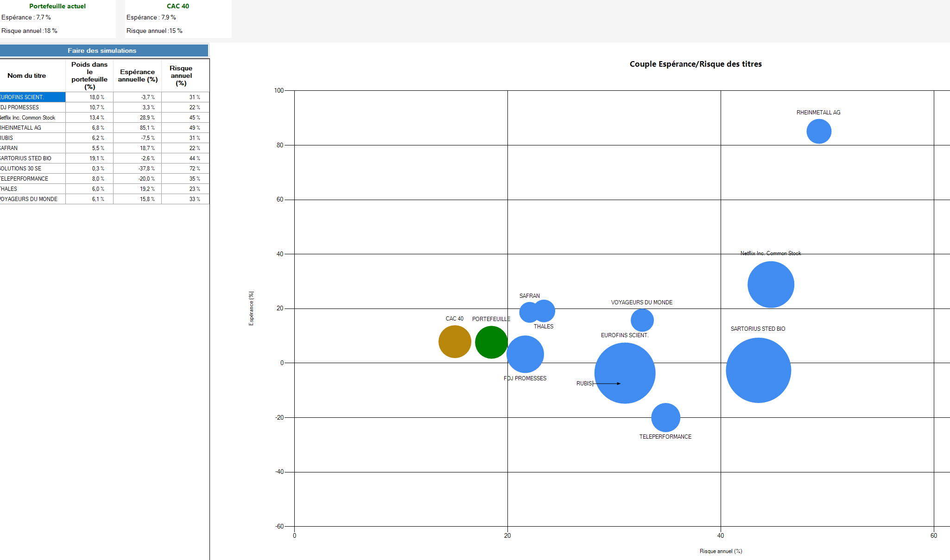Viewport: 950px width, 560px height.
Task: Click the Netflix bubble in chart
Action: click(x=771, y=284)
